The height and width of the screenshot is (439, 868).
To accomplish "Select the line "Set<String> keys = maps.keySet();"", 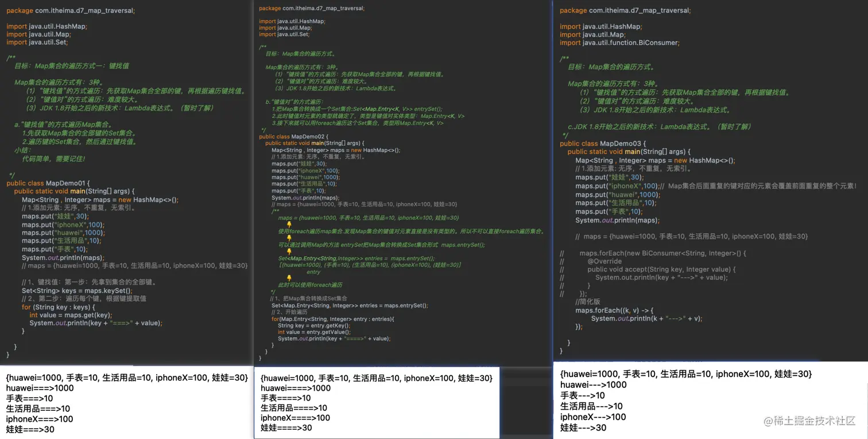I will (77, 290).
